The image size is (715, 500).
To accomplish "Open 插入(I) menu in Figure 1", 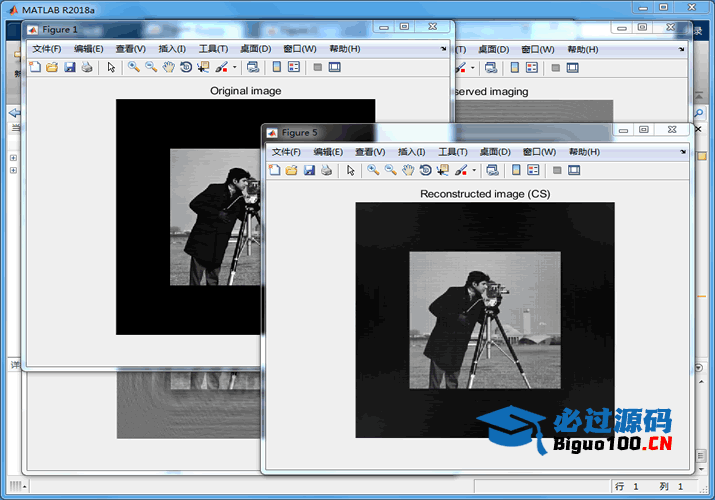I will click(x=172, y=49).
